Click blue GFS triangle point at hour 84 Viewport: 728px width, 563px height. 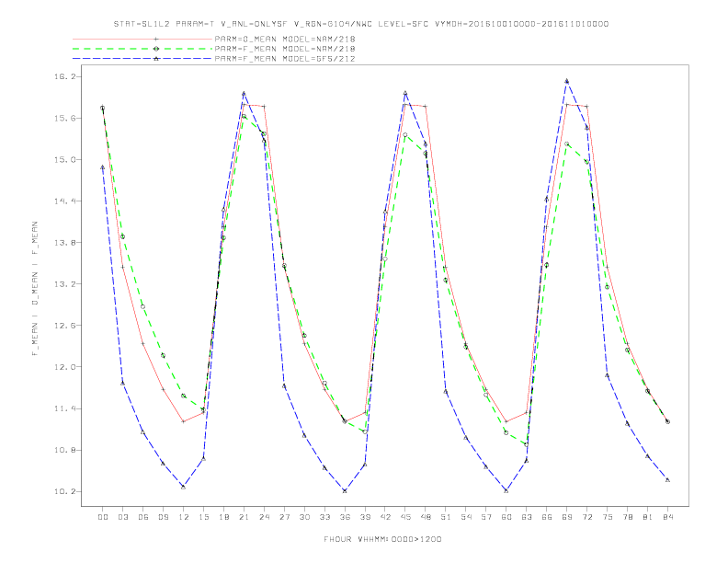point(667,480)
